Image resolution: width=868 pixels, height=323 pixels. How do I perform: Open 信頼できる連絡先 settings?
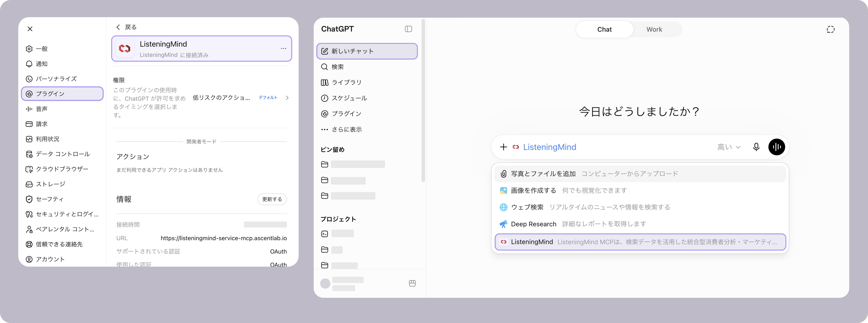[62, 244]
